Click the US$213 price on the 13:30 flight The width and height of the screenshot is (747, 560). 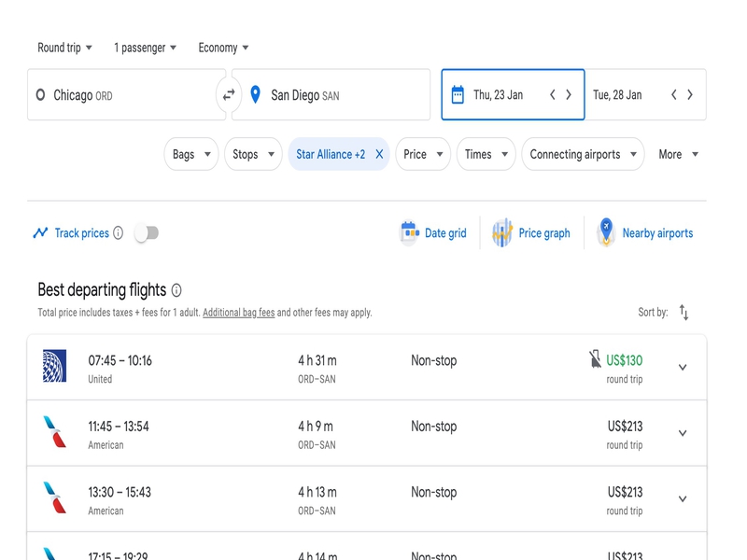(x=625, y=492)
